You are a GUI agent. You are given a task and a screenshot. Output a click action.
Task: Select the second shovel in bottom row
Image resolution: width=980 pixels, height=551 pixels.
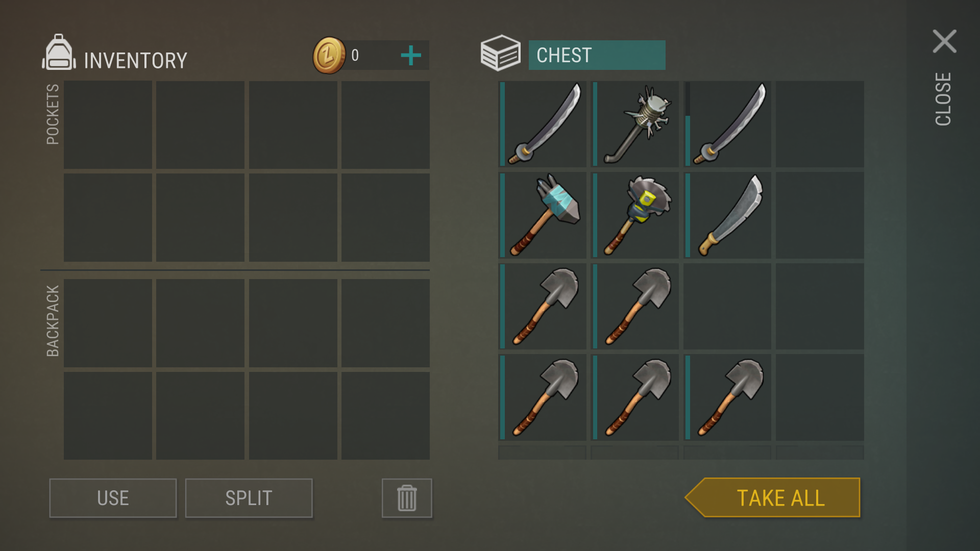[x=635, y=397]
